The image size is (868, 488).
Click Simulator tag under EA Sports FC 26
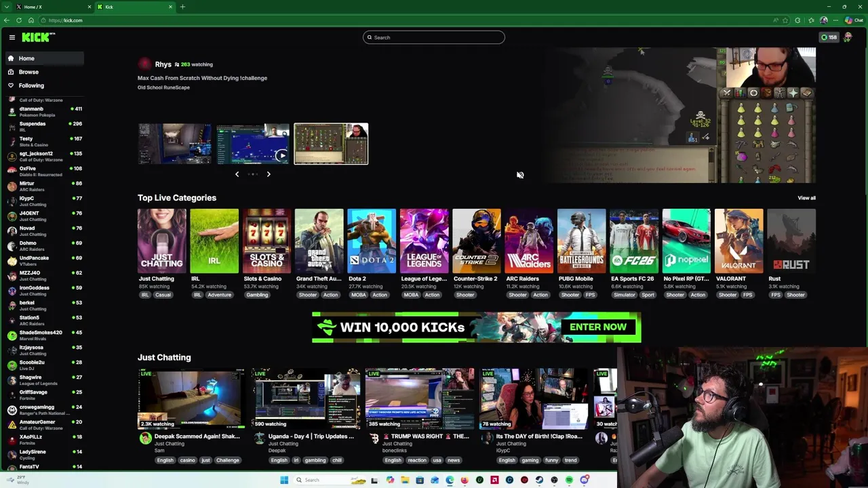click(625, 295)
